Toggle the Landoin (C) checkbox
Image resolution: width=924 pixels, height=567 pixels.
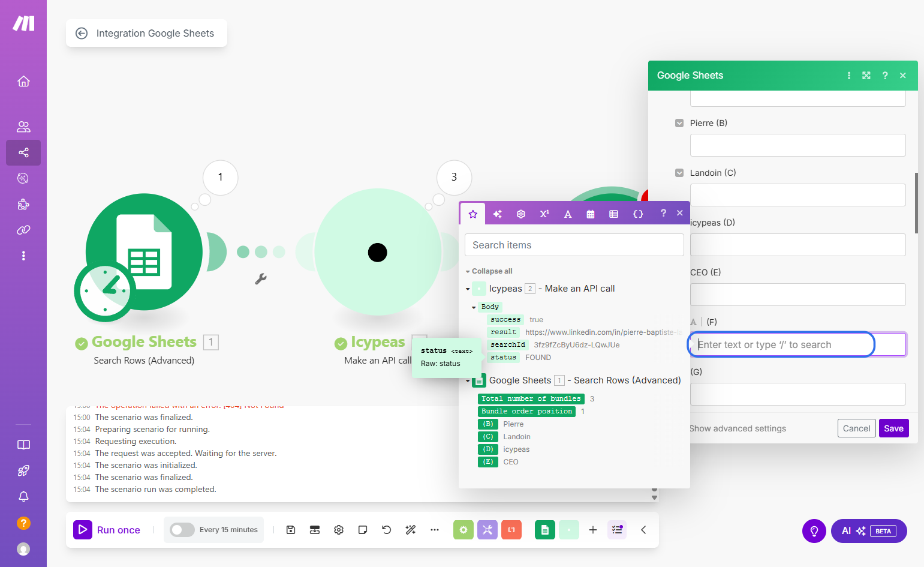[679, 173]
